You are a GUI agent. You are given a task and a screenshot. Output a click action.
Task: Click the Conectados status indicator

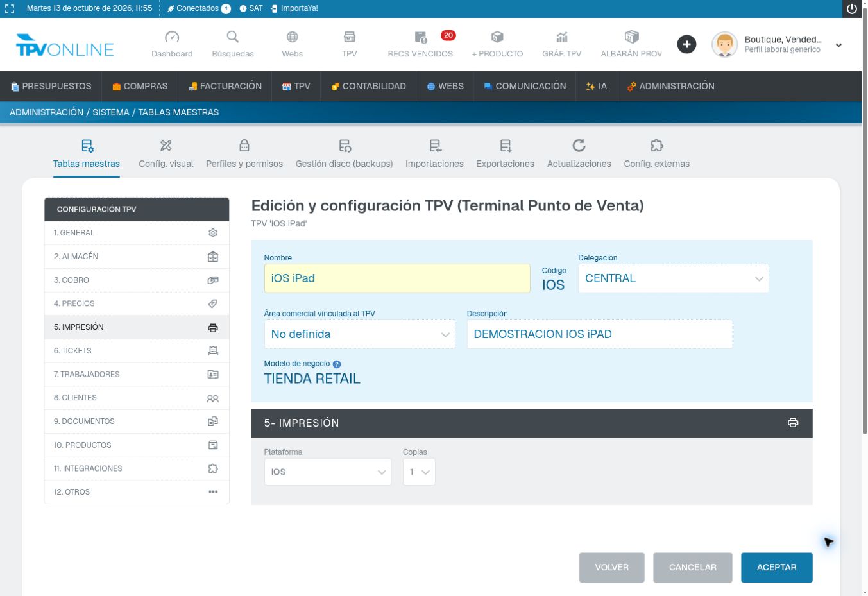coord(198,8)
